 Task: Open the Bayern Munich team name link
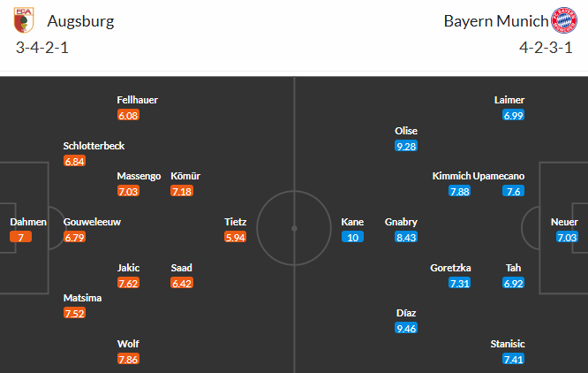[x=495, y=20]
